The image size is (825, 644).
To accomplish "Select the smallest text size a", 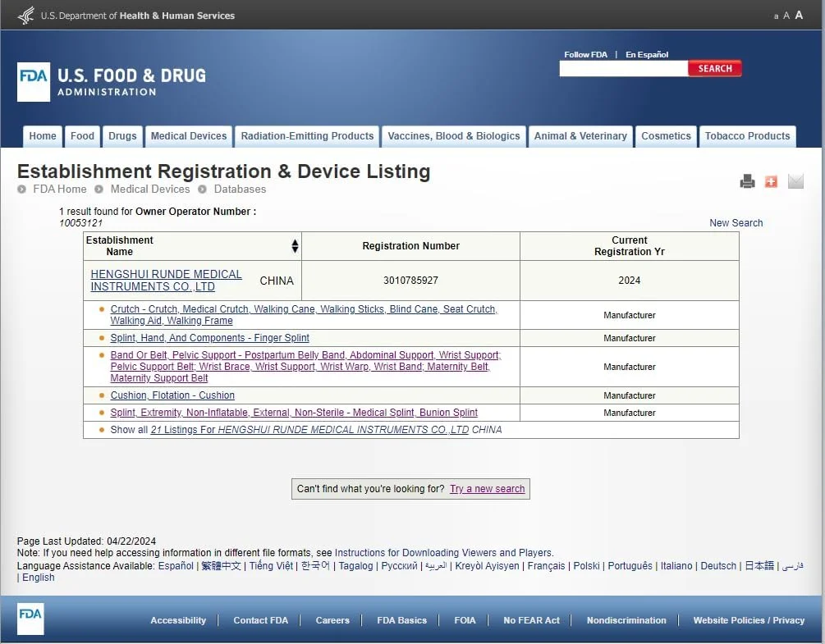I will [776, 16].
